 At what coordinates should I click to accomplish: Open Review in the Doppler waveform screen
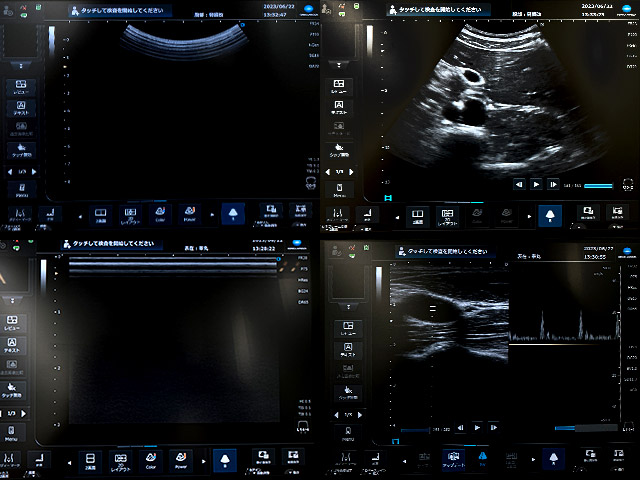(348, 328)
